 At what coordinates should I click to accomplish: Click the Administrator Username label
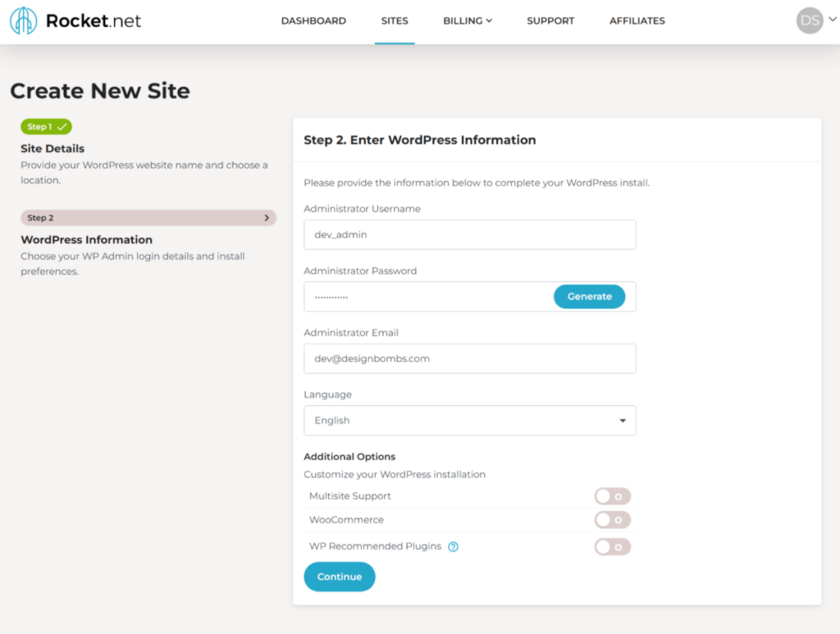click(x=362, y=209)
